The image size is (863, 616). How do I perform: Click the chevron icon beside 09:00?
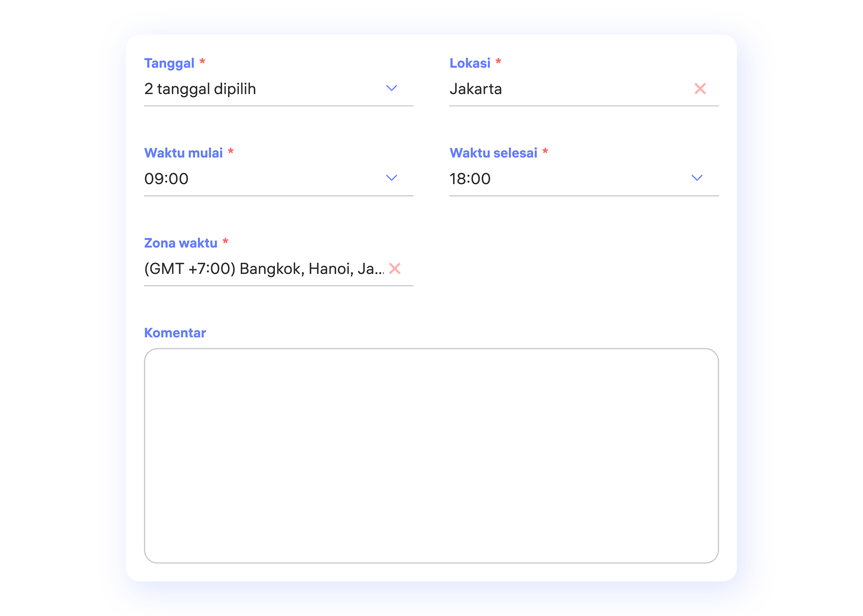point(392,178)
